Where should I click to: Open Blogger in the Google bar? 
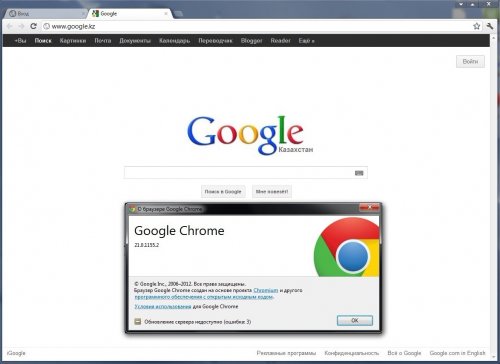(x=251, y=41)
